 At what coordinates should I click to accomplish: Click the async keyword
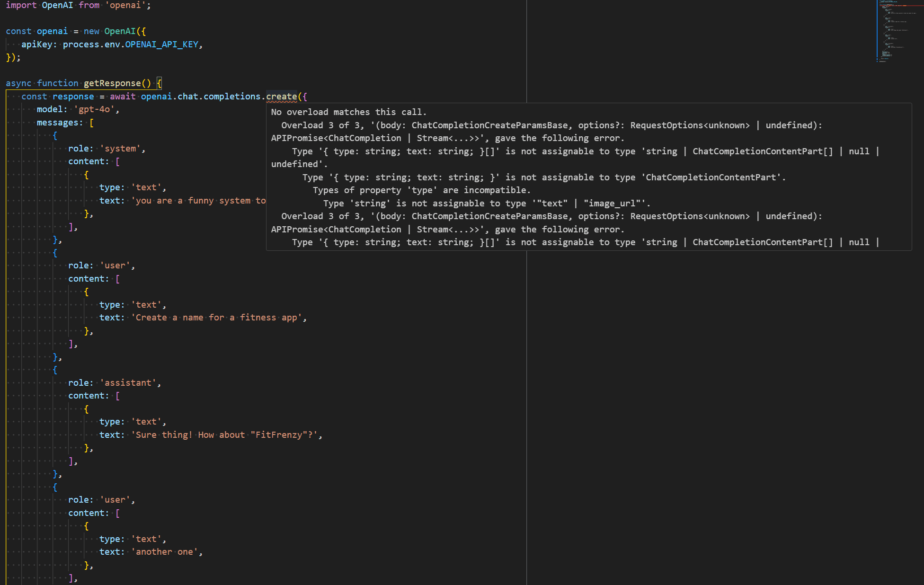point(18,83)
